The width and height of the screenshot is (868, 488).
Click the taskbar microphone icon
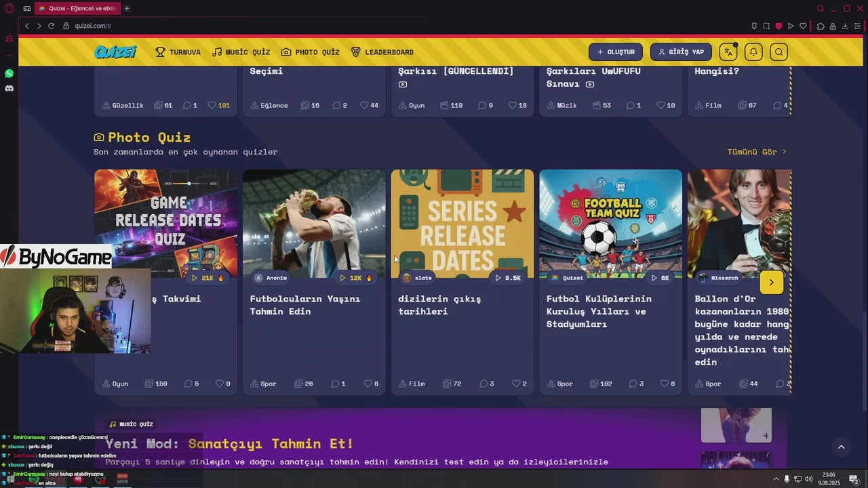coord(787,479)
